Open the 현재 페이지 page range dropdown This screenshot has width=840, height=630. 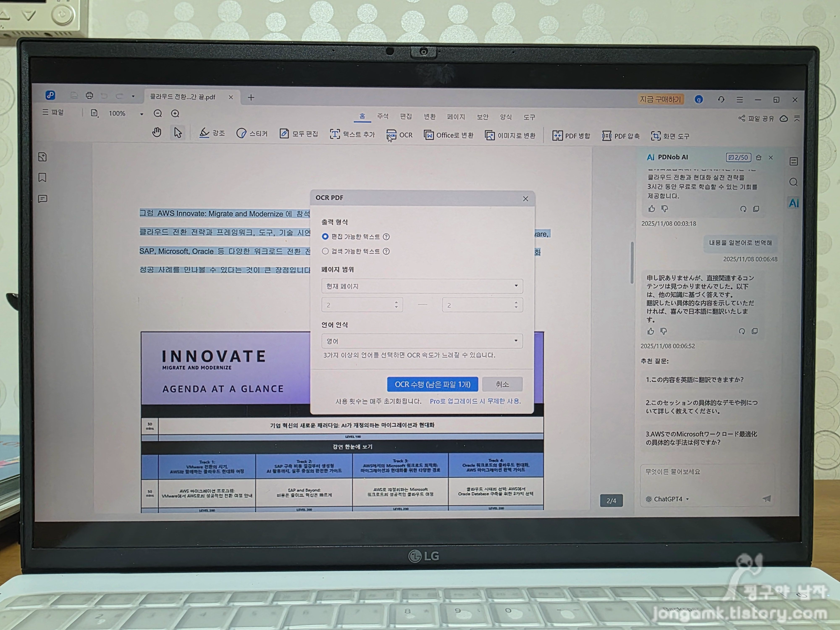pos(422,286)
